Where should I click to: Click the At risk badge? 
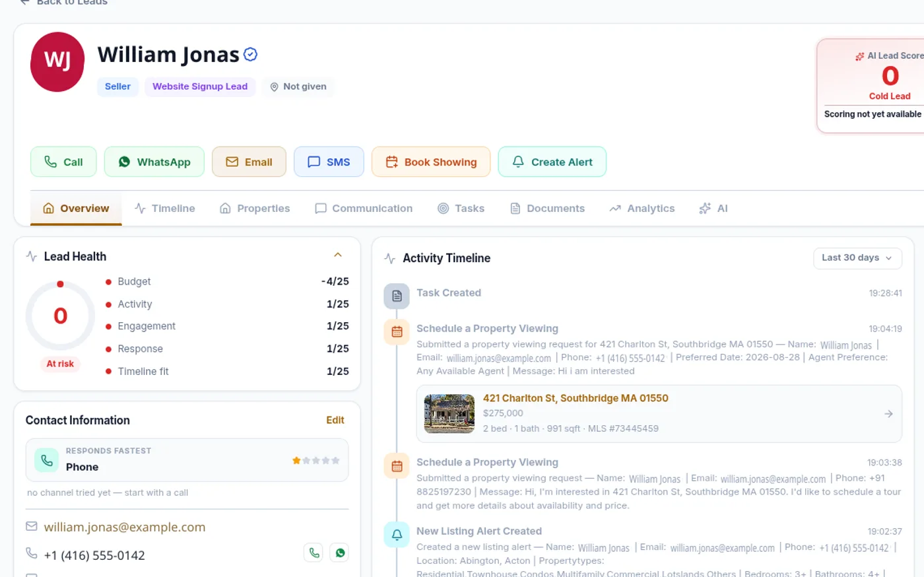click(60, 364)
